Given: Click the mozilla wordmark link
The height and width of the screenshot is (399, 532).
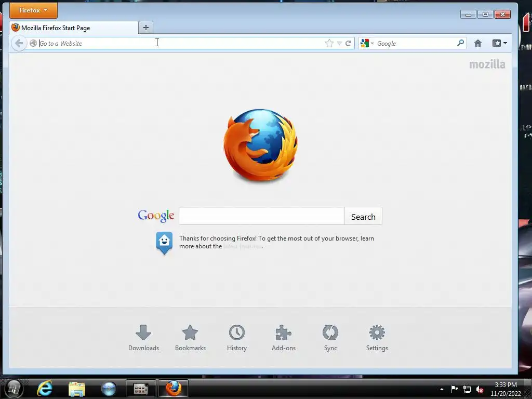Looking at the screenshot, I should [x=487, y=64].
